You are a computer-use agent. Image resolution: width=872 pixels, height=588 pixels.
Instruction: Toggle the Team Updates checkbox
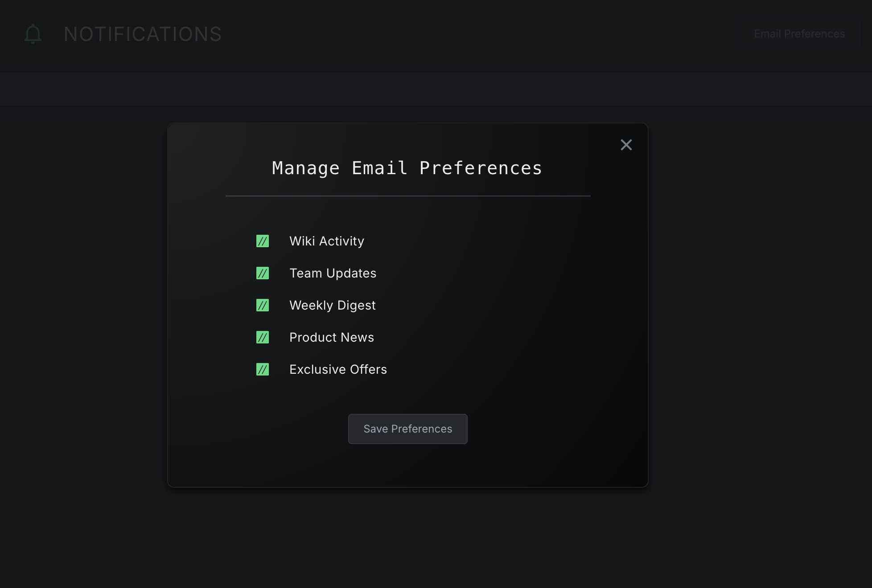click(263, 273)
